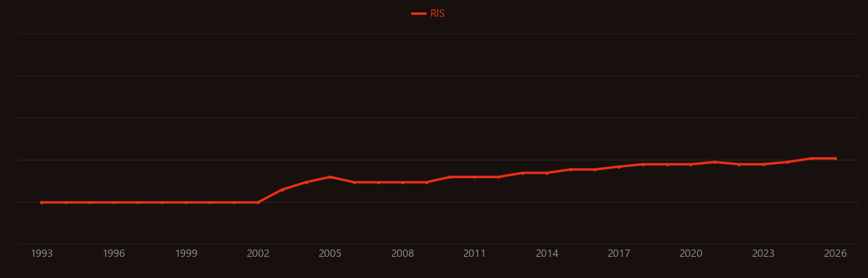
Task: Click the 2020 axis label
Action: [x=691, y=254]
